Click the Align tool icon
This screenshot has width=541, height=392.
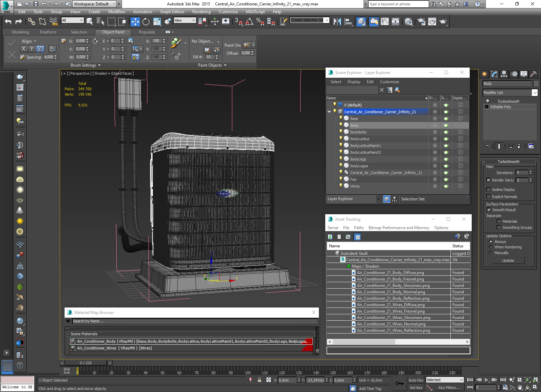[x=348, y=22]
